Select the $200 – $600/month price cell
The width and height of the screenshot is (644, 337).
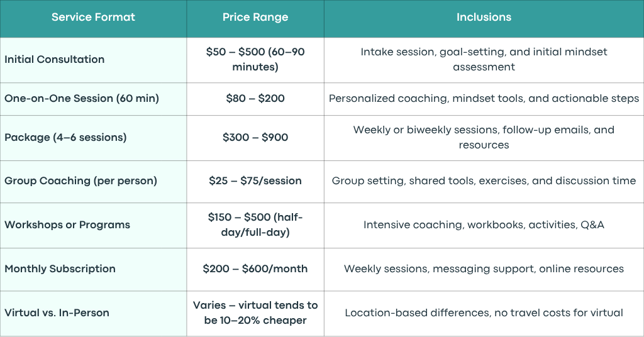[x=255, y=269]
